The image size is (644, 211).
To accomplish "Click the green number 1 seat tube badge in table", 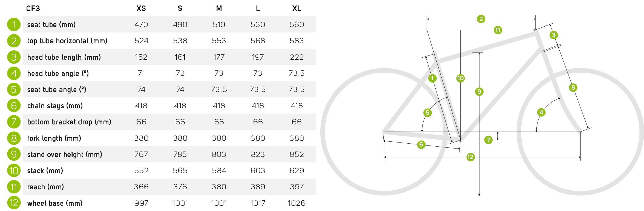I will point(14,24).
